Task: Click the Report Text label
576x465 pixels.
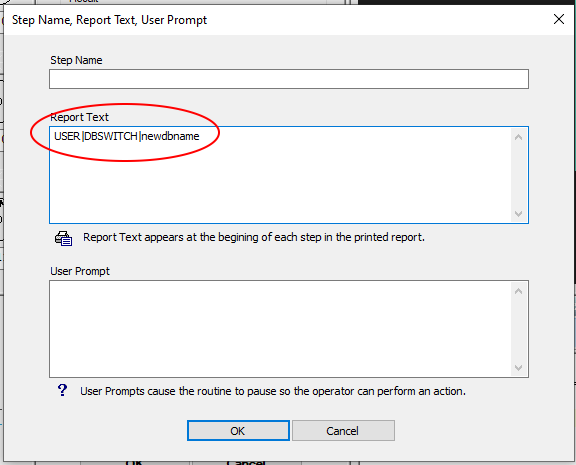Action: [79, 117]
